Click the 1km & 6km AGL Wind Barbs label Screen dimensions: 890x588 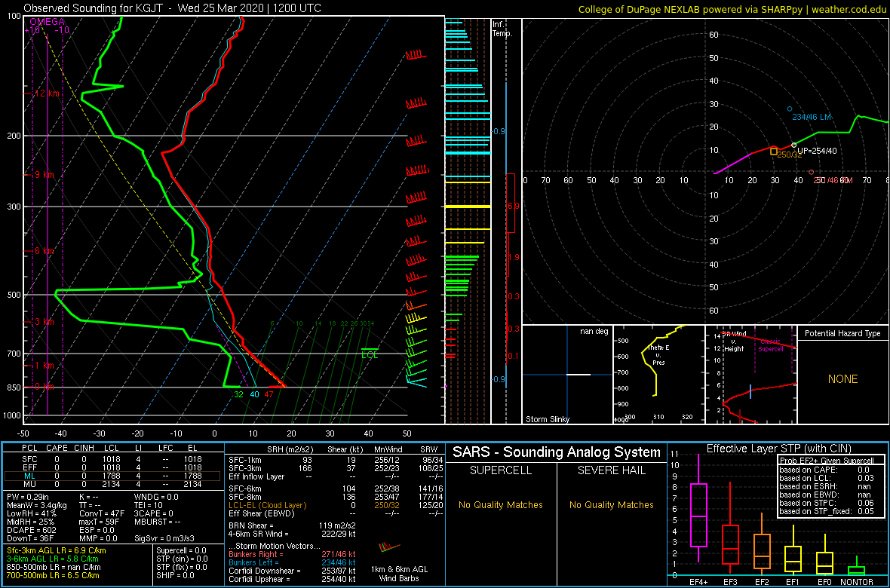(398, 574)
